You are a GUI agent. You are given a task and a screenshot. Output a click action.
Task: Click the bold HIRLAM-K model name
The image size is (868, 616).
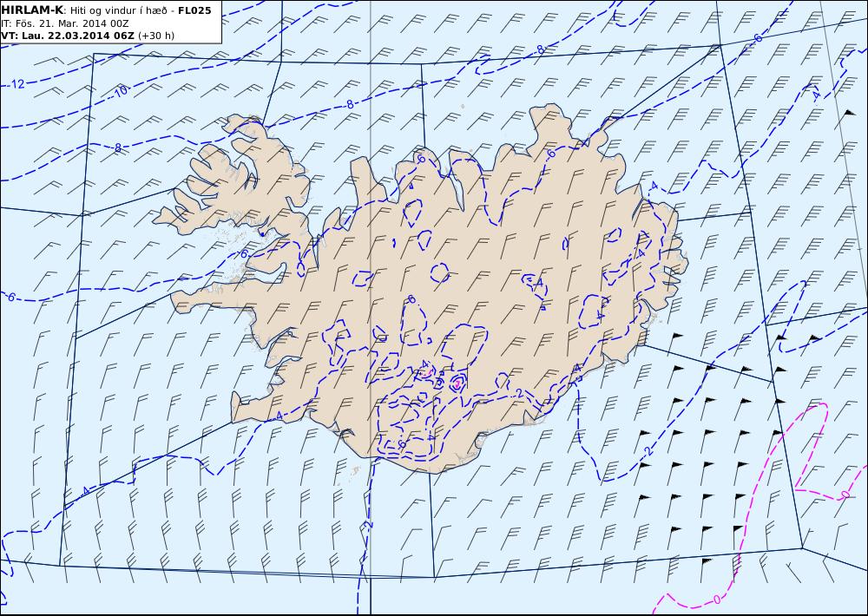32,10
